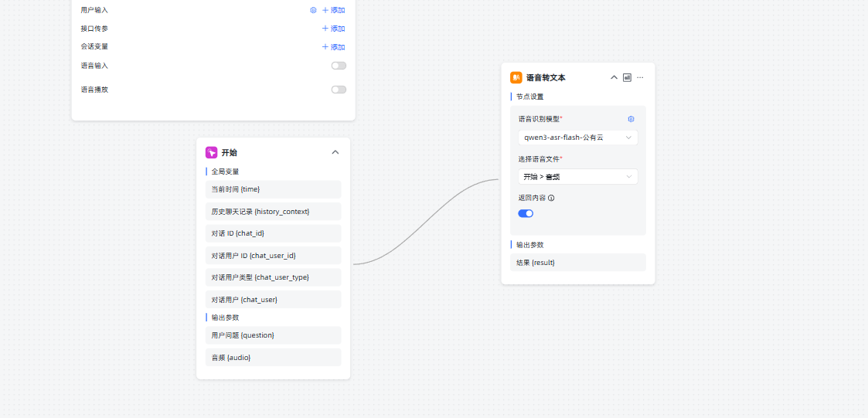Open the 语音转文本 node more options menu
The height and width of the screenshot is (418, 868).
[x=640, y=77]
